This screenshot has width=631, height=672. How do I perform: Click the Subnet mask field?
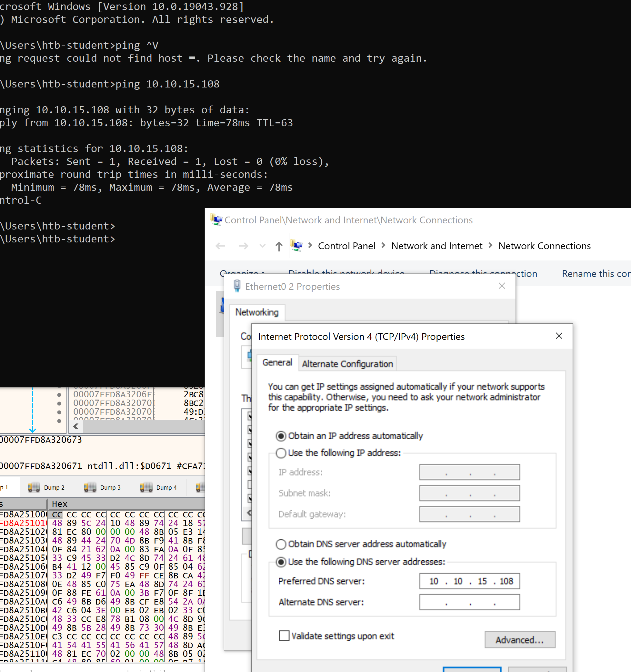coord(469,493)
